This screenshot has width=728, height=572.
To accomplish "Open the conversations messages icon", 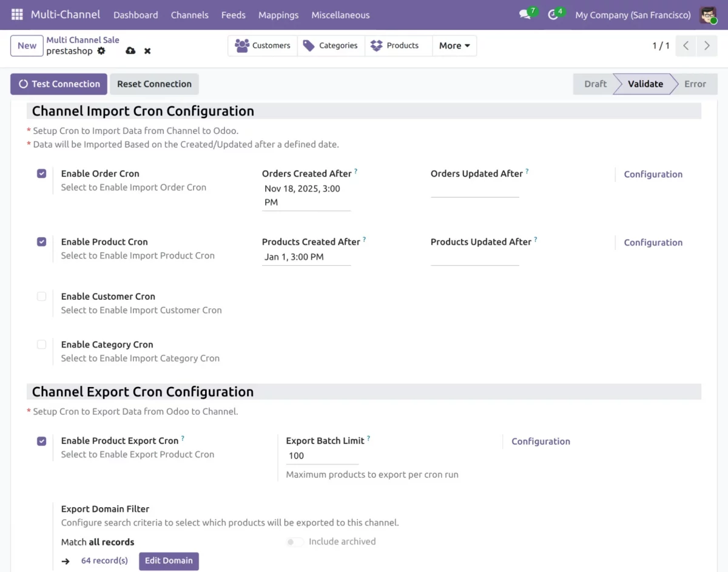I will [x=525, y=15].
